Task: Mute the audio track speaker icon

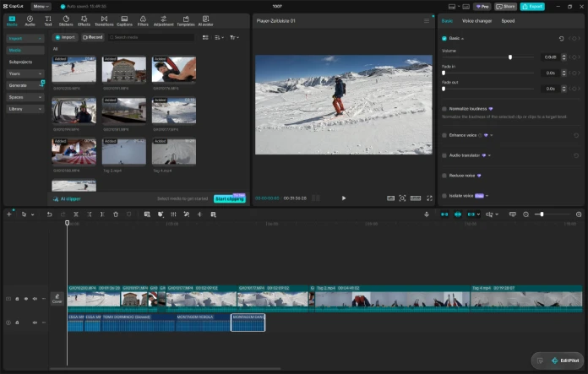Action: (x=35, y=323)
